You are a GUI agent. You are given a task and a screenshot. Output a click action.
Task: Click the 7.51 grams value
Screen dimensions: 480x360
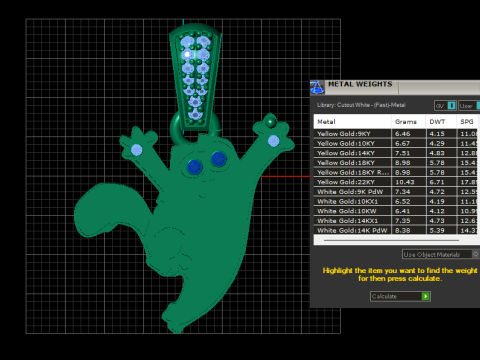(x=402, y=153)
